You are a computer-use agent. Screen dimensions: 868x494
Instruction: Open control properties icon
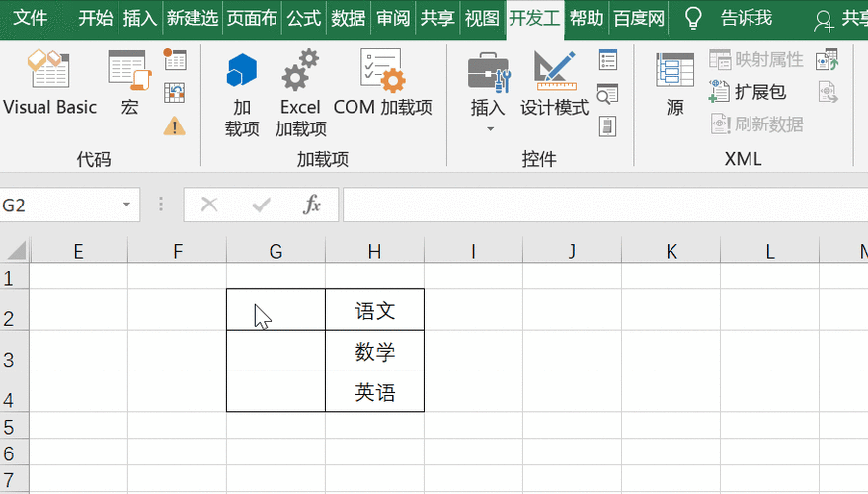608,60
